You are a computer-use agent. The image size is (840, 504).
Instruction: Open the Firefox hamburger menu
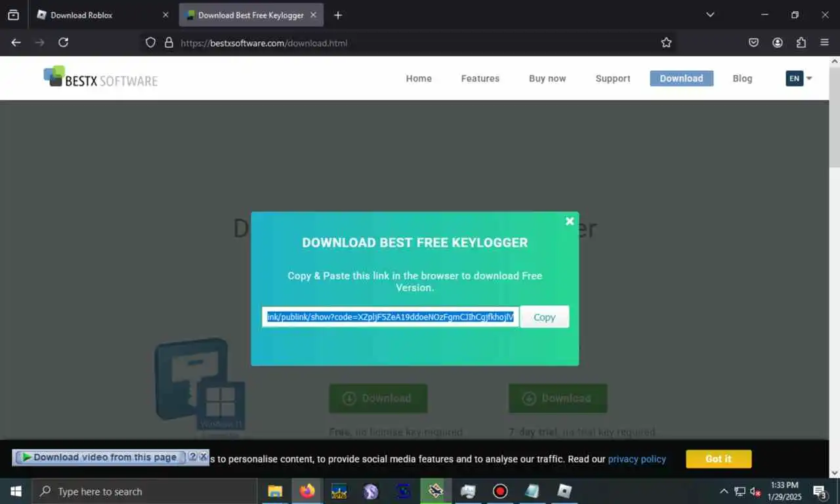(825, 43)
